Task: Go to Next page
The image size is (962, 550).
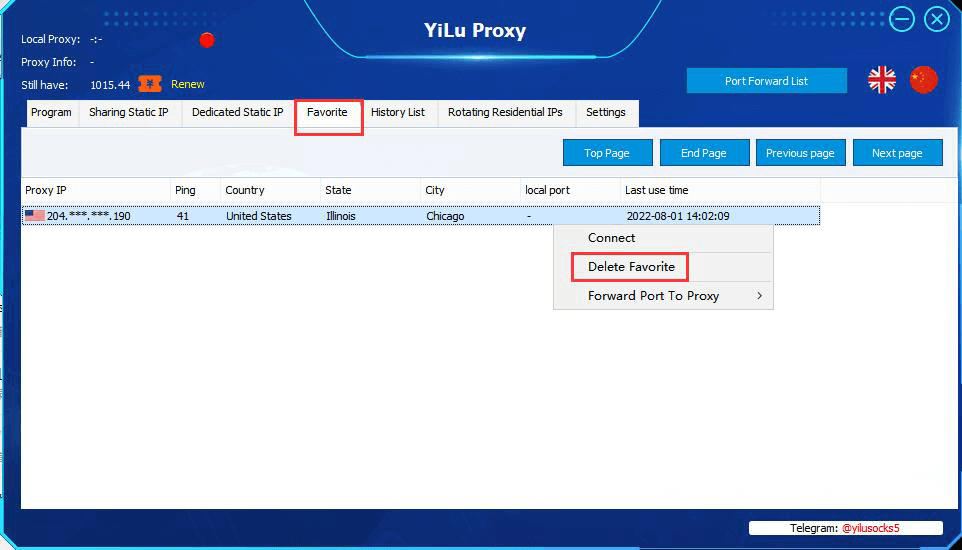Action: [898, 153]
